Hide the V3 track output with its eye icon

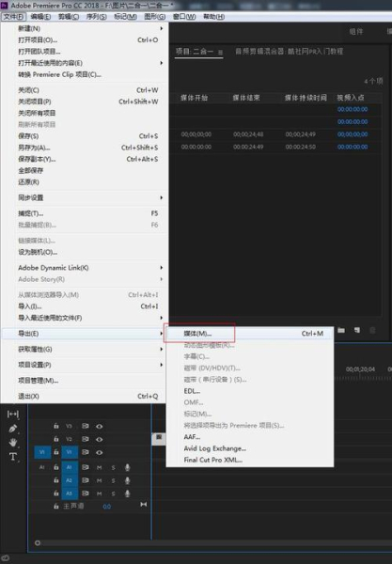pyautogui.click(x=100, y=426)
